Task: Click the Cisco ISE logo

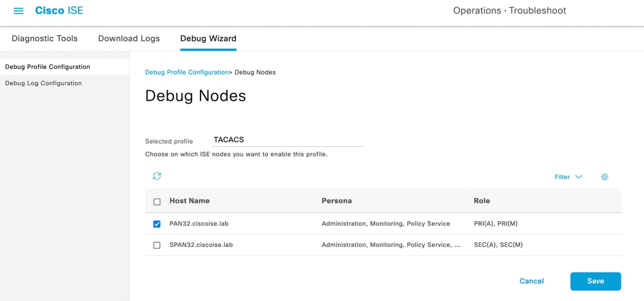Action: pos(59,11)
